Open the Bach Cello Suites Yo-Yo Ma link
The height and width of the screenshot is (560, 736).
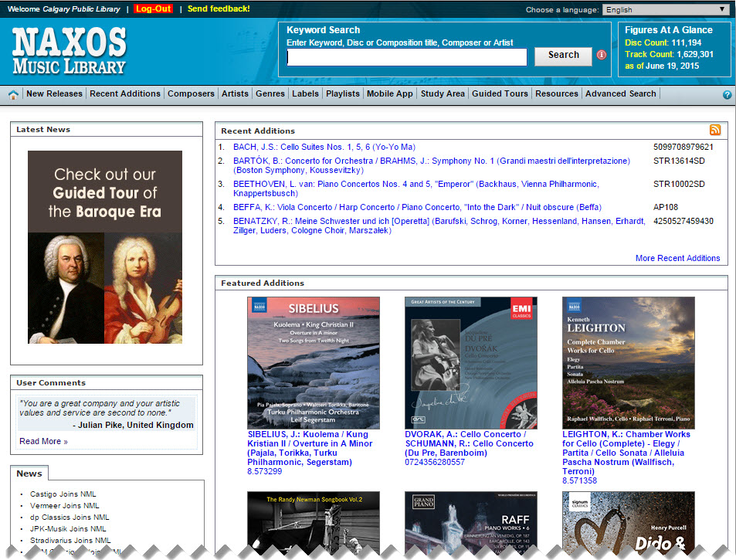pyautogui.click(x=324, y=147)
